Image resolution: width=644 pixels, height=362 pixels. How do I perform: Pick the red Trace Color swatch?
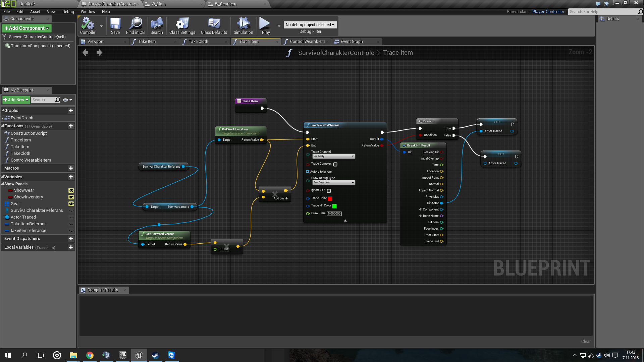(x=330, y=198)
